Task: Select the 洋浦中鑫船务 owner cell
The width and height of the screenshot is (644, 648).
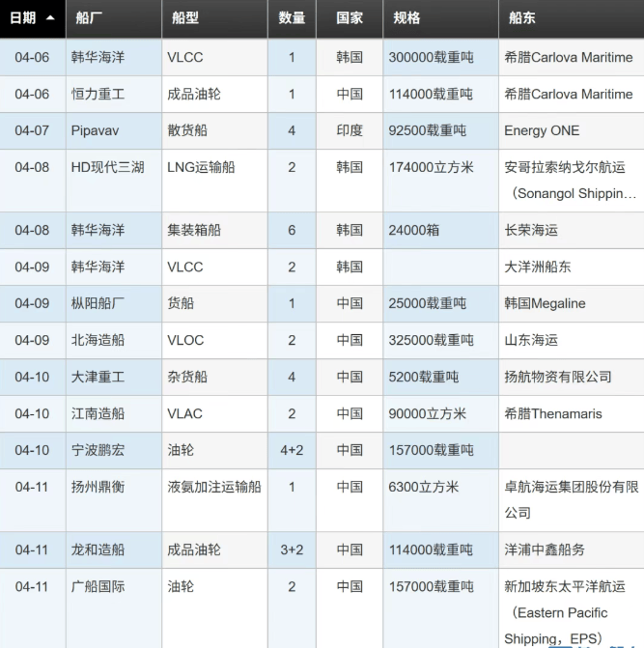Action: click(x=545, y=549)
